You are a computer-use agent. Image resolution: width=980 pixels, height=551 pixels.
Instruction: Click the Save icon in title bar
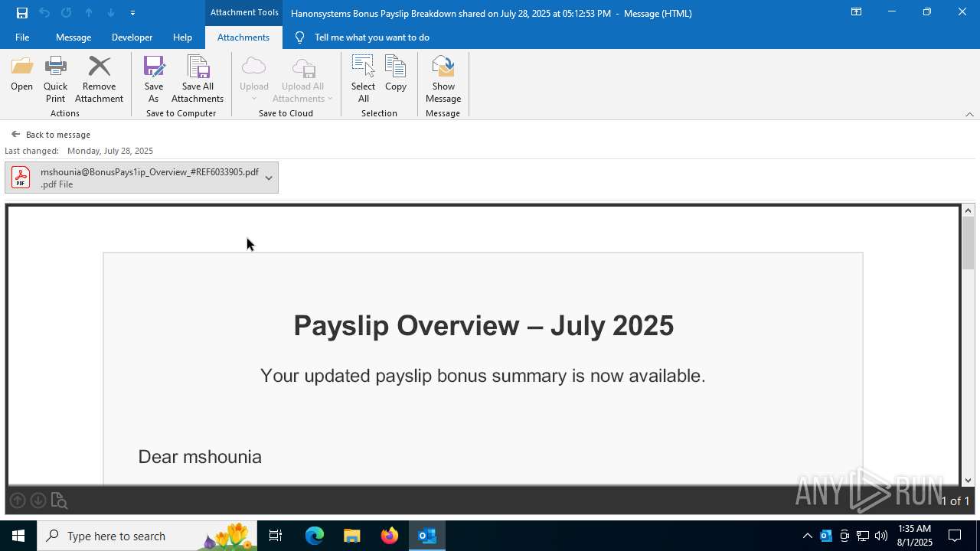(22, 13)
